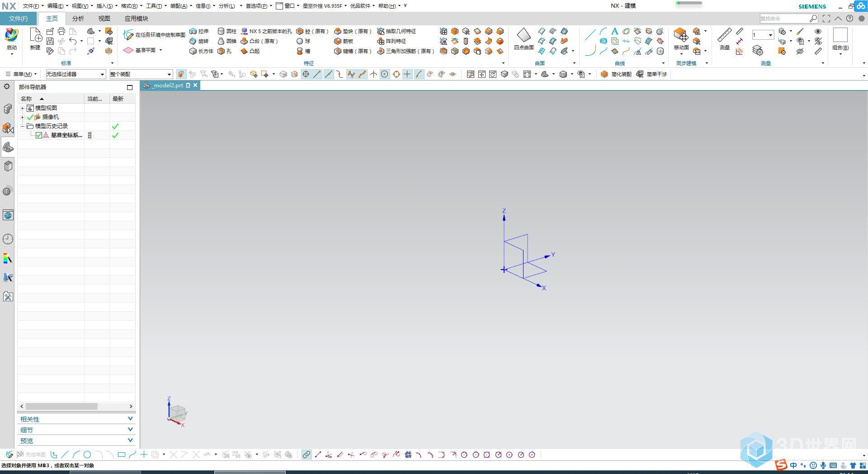Open the Pattern Feature (阵列特征) tool

[x=392, y=41]
